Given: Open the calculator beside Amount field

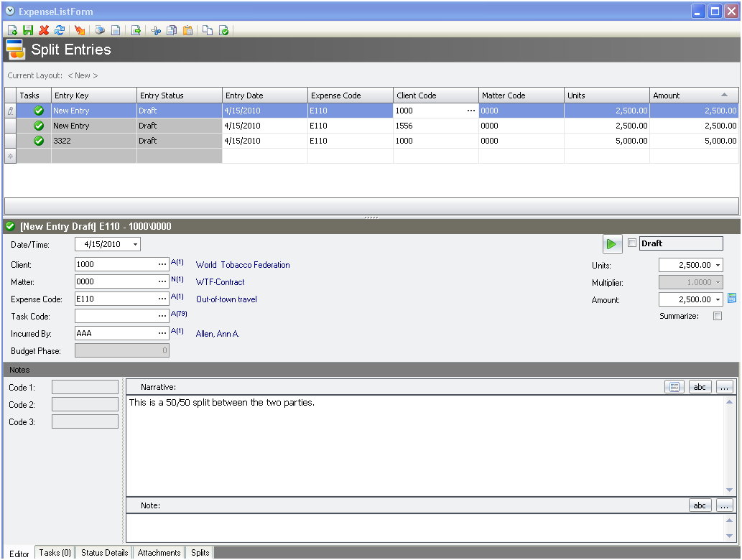Looking at the screenshot, I should (732, 299).
